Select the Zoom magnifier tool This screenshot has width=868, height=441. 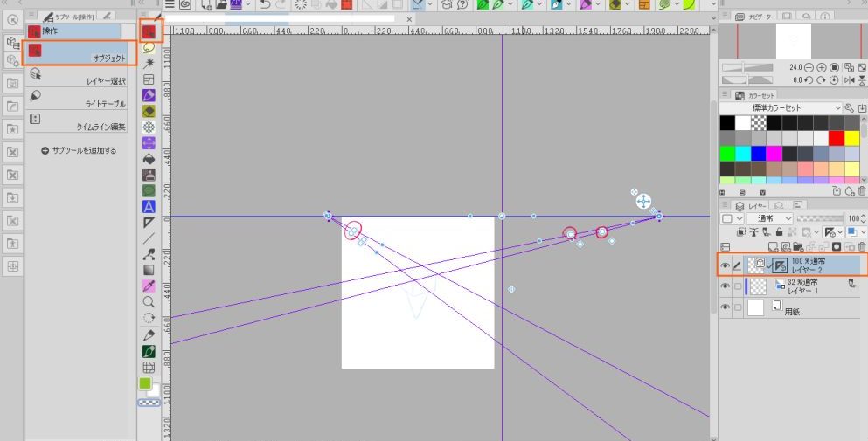click(149, 302)
